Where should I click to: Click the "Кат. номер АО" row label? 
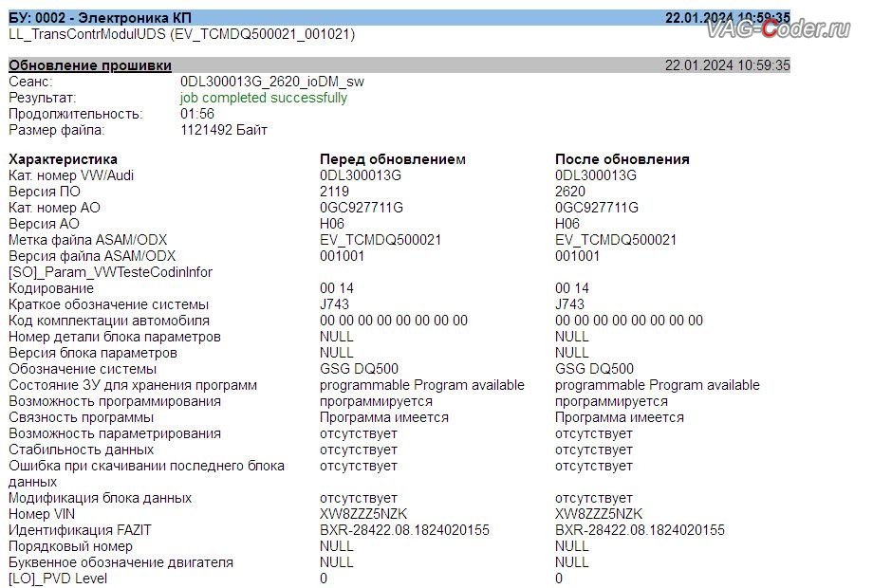point(54,208)
